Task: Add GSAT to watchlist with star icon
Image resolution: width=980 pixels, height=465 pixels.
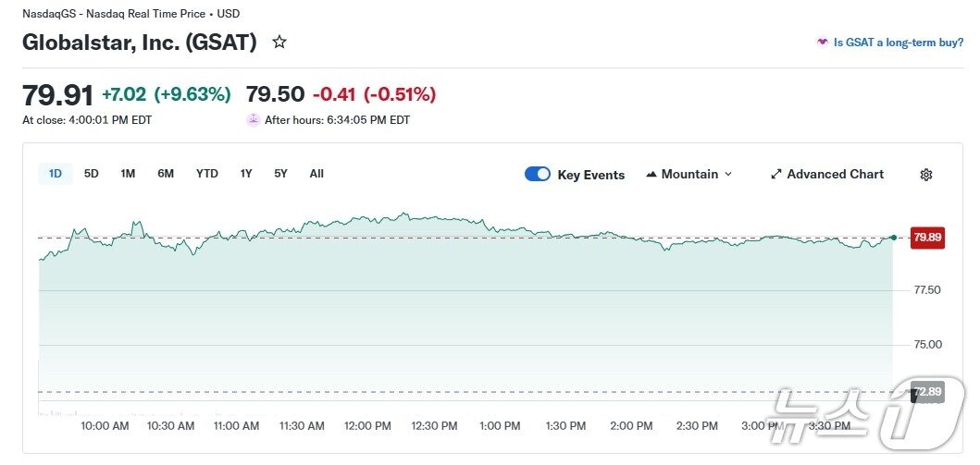Action: tap(279, 43)
